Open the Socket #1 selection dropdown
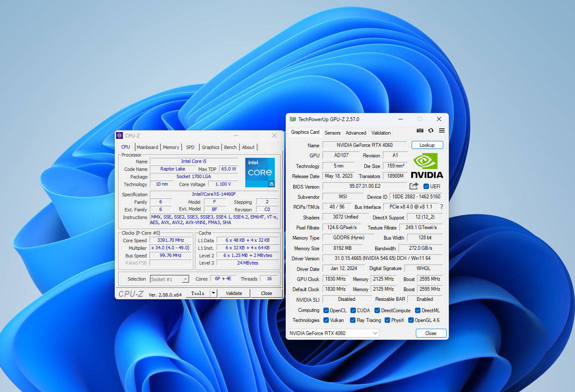This screenshot has height=392, width=575. (x=185, y=279)
